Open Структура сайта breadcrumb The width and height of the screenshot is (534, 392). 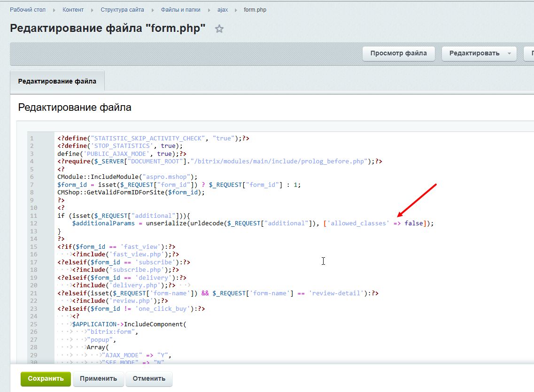122,9
